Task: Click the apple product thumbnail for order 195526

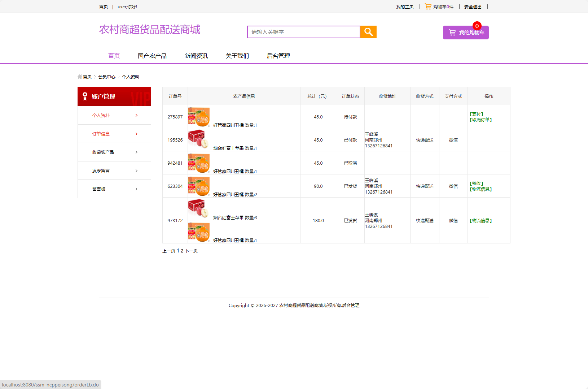Action: 199,139
